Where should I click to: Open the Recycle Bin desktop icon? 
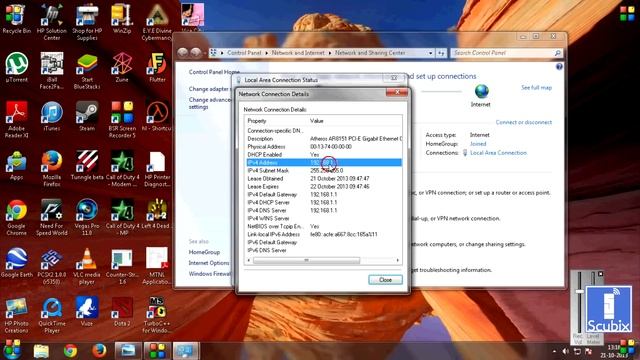[x=16, y=18]
